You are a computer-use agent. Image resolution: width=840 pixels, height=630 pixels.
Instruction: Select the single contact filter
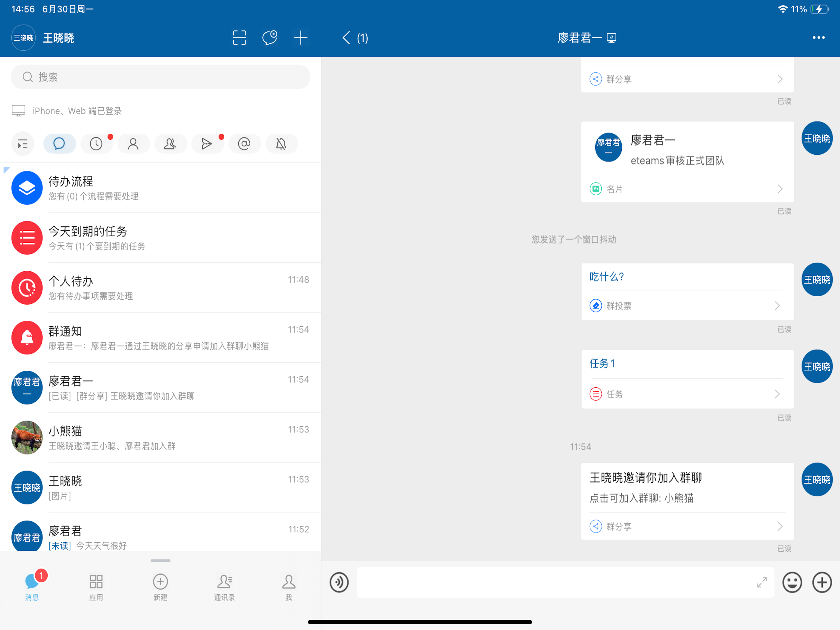pos(133,144)
